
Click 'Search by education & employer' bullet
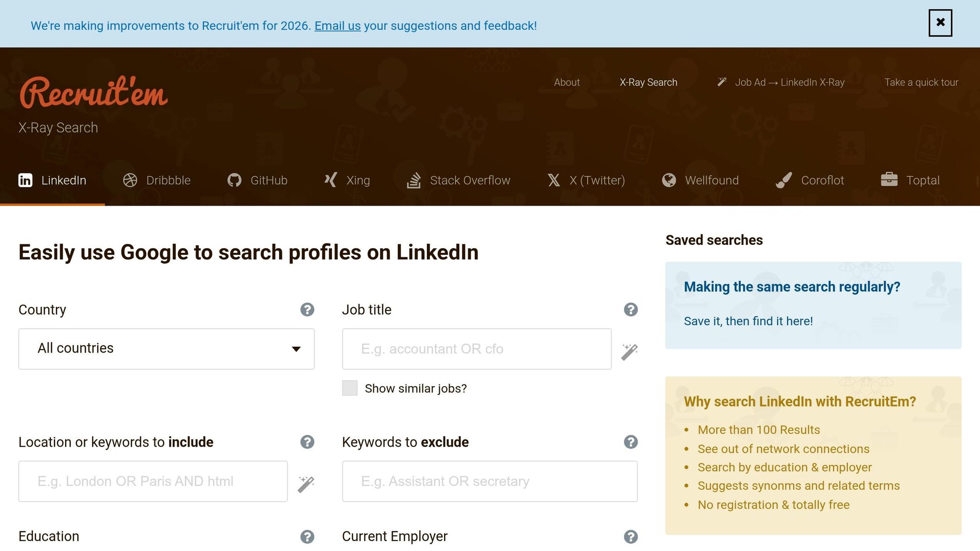(785, 467)
